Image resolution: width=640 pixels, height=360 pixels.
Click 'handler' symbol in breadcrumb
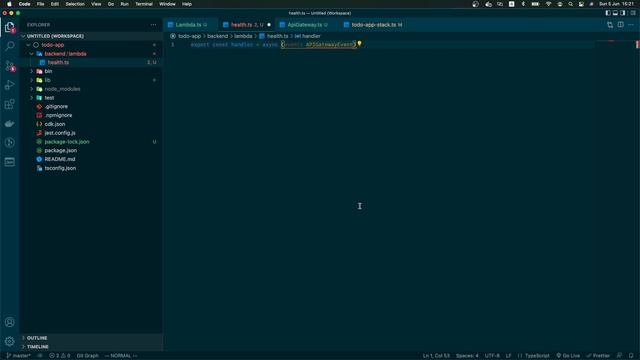click(x=307, y=36)
